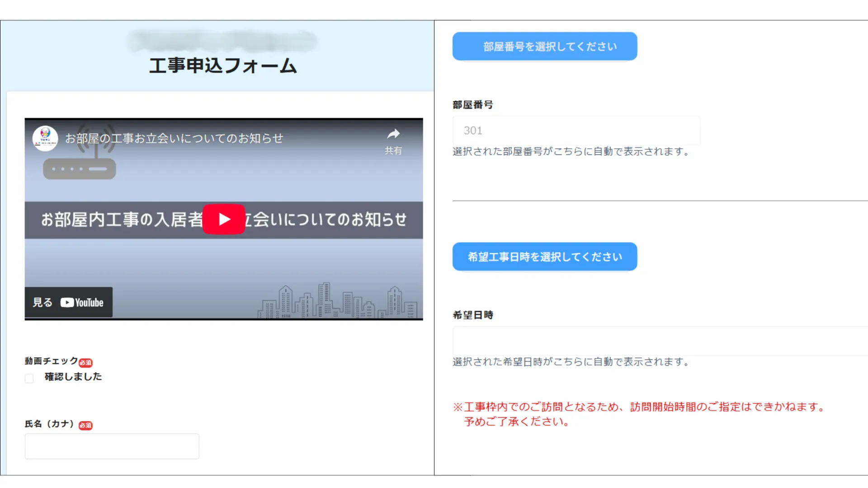Play the YouTube video with red play button
Screen dimensions: 868x488
click(224, 219)
